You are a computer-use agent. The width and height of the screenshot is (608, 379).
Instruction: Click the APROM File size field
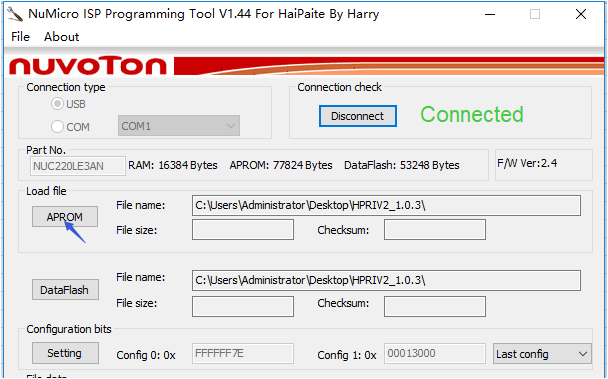click(x=243, y=230)
